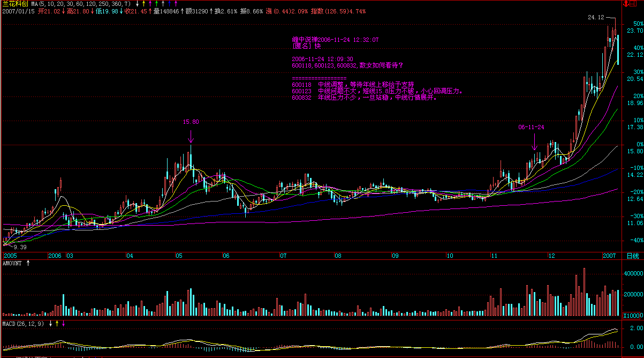Click the AMOUNT indicator label
644x358 pixels.
[x=13, y=263]
